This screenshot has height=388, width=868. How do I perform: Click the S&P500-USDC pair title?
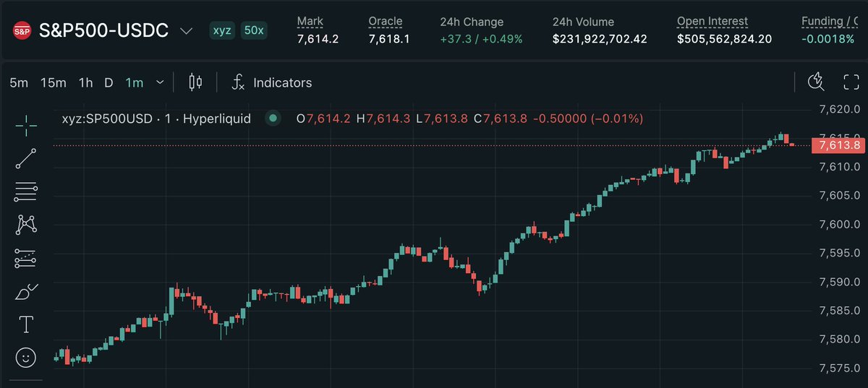pos(103,31)
